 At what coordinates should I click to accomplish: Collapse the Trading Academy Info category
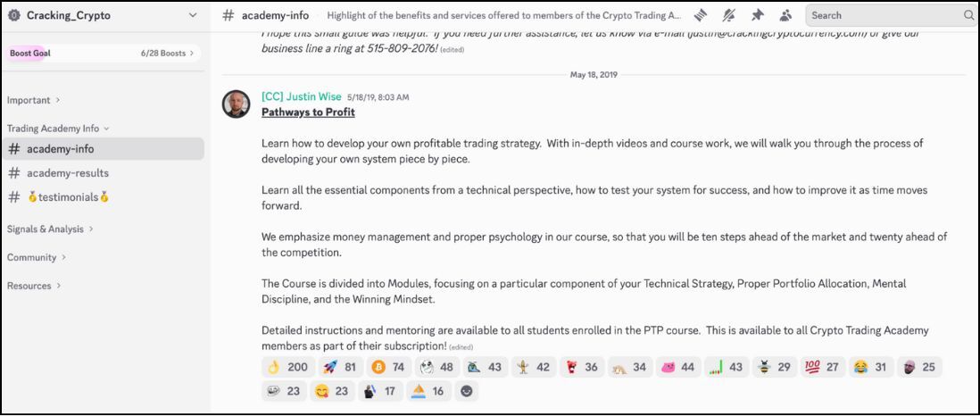[58, 129]
